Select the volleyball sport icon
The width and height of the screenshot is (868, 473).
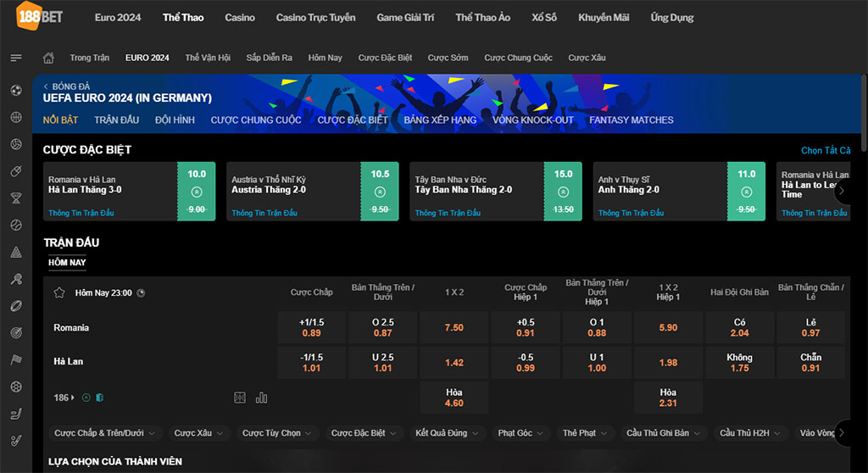pos(16,144)
